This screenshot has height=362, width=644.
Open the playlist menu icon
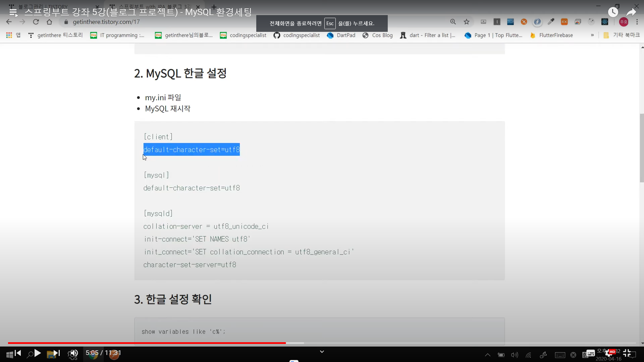[x=13, y=12]
